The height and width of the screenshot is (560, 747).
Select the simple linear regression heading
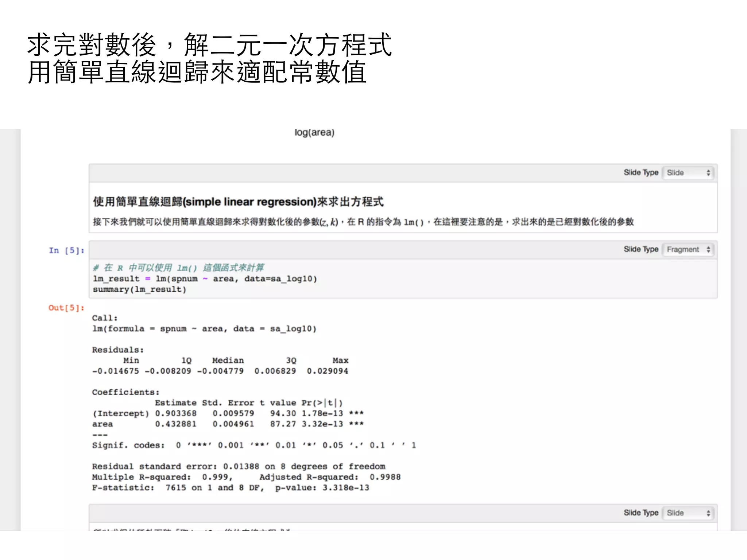(x=238, y=202)
